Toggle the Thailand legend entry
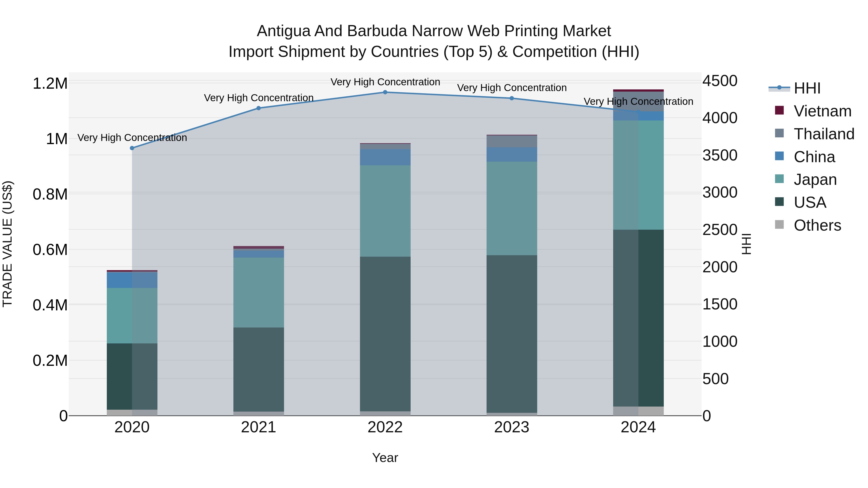The image size is (868, 488). (815, 134)
